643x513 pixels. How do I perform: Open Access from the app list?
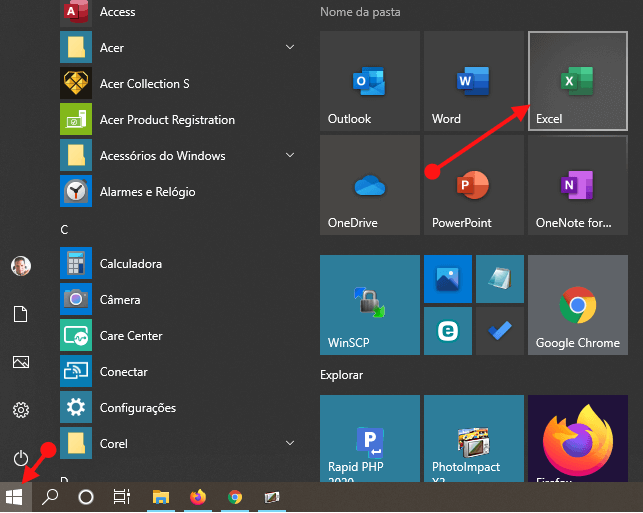(179, 12)
